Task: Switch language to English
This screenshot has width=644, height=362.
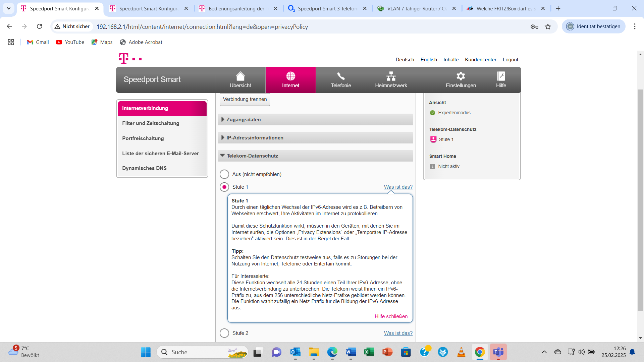Action: click(x=429, y=60)
